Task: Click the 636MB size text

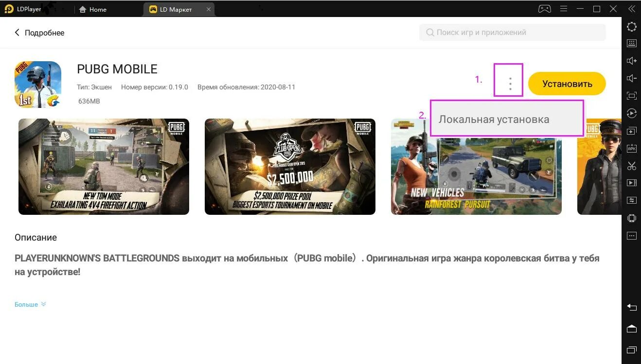Action: (89, 102)
